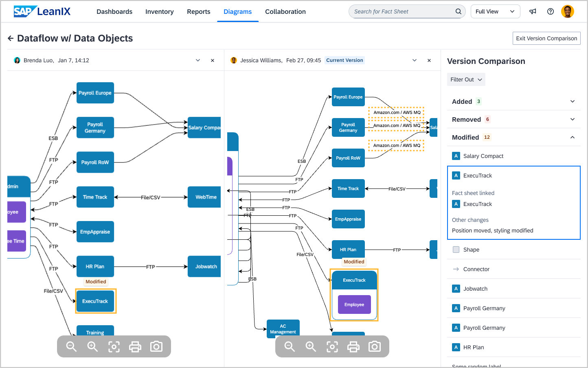Screen dimensions: 588x368
Task: Open the Dashboards menu
Action: pyautogui.click(x=114, y=11)
